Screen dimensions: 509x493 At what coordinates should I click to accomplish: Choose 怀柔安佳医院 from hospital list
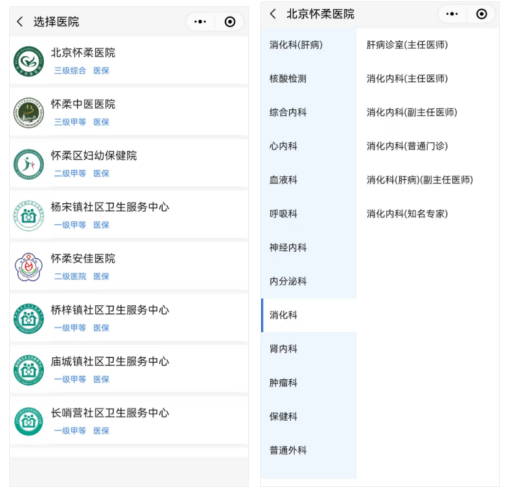[129, 267]
